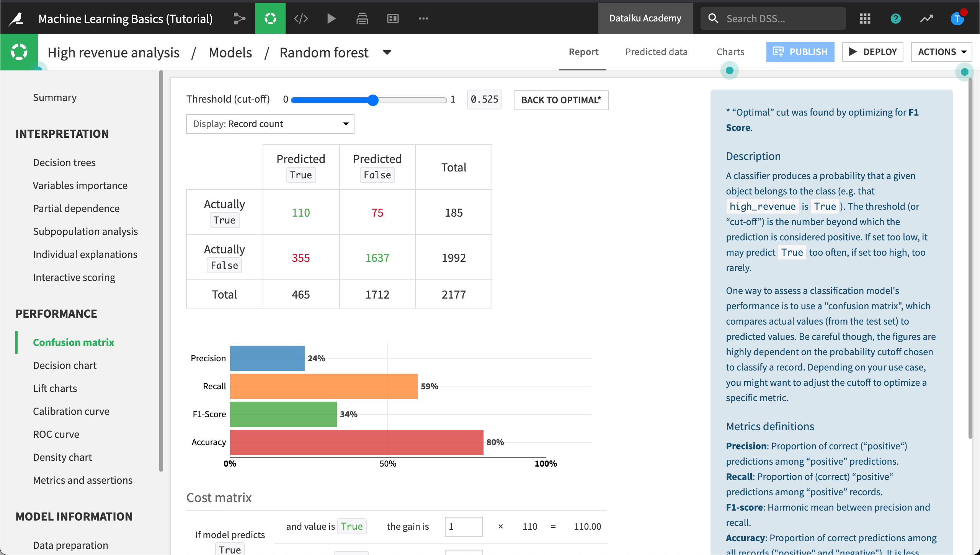980x555 pixels.
Task: Click the true negative count 1637
Action: tap(377, 258)
